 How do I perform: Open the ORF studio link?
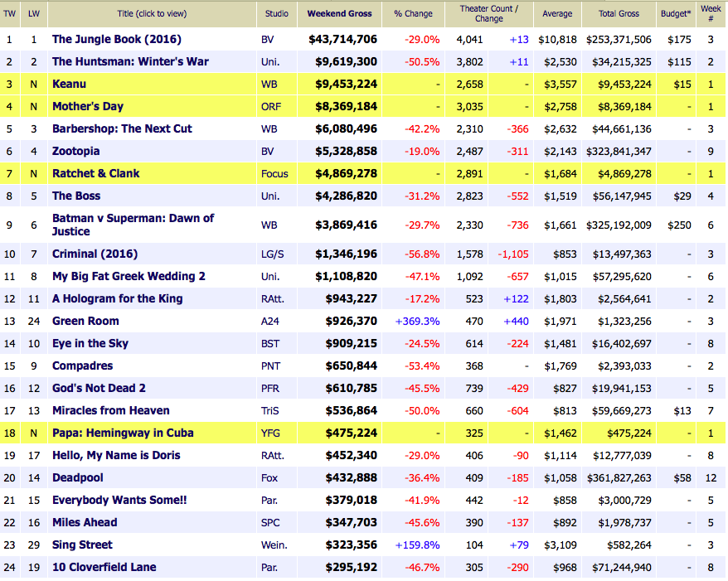[271, 107]
